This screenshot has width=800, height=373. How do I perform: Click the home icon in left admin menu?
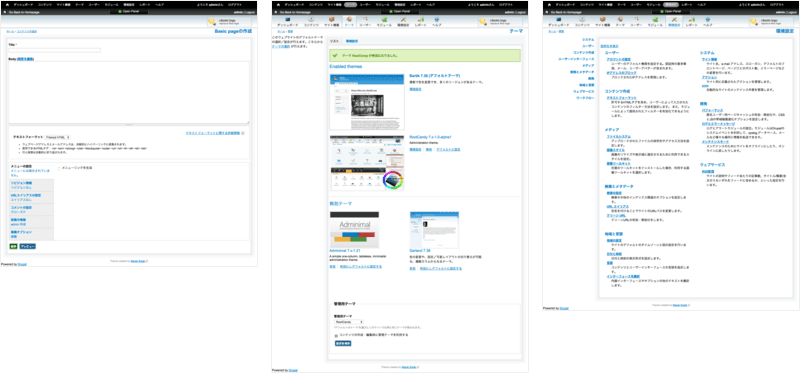[7, 5]
